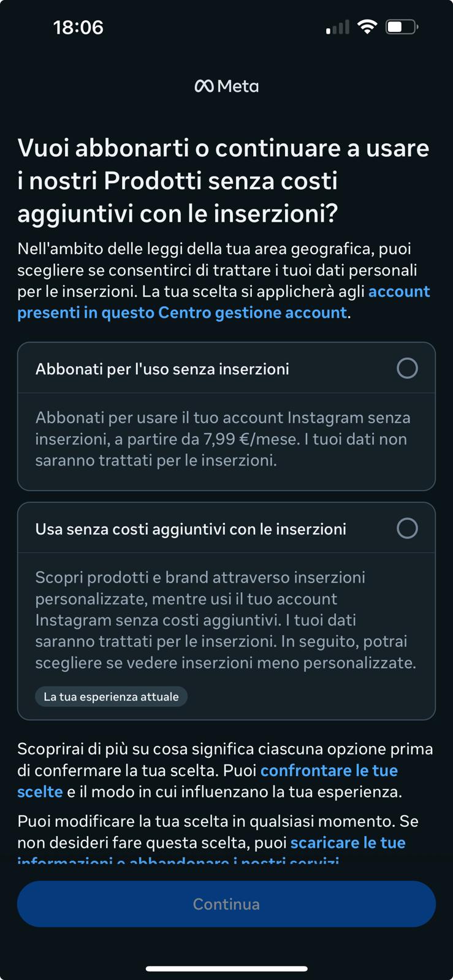
Task: Tap the Wi-Fi status icon
Action: pos(367,27)
